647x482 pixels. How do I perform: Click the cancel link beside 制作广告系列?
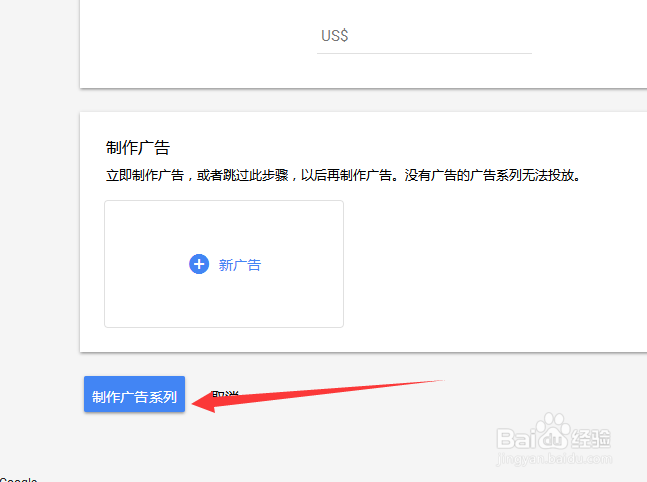(x=225, y=395)
